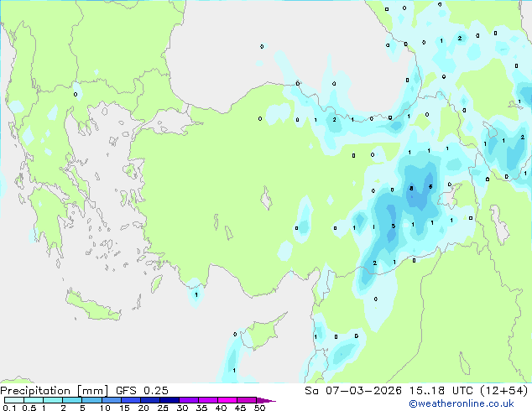Image resolution: width=532 pixels, height=411 pixels.
Task: Click the 20–25 mm legend swatch
Action: click(x=149, y=400)
